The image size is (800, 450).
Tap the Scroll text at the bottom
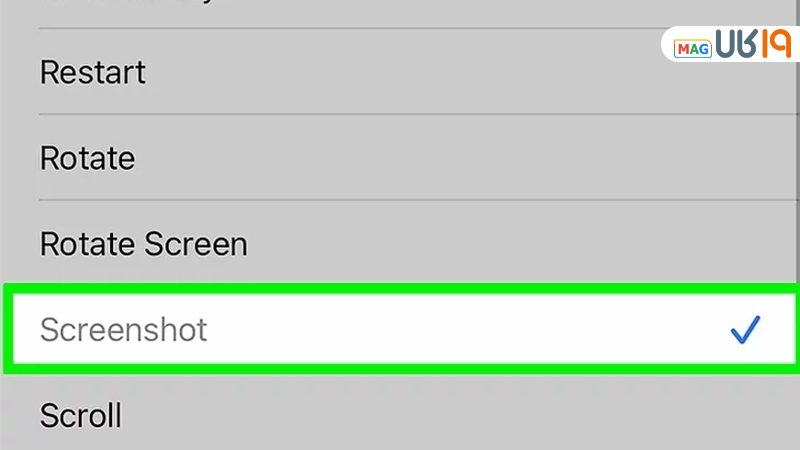(x=80, y=414)
